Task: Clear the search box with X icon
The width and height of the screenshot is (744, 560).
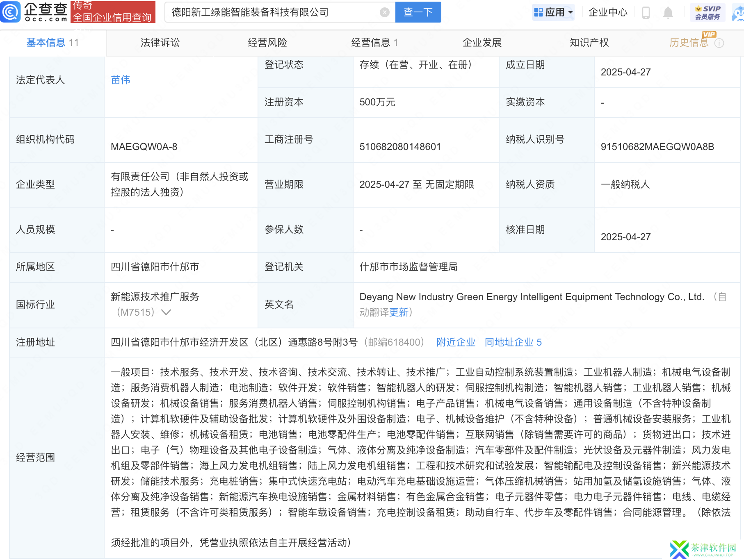Action: 385,12
